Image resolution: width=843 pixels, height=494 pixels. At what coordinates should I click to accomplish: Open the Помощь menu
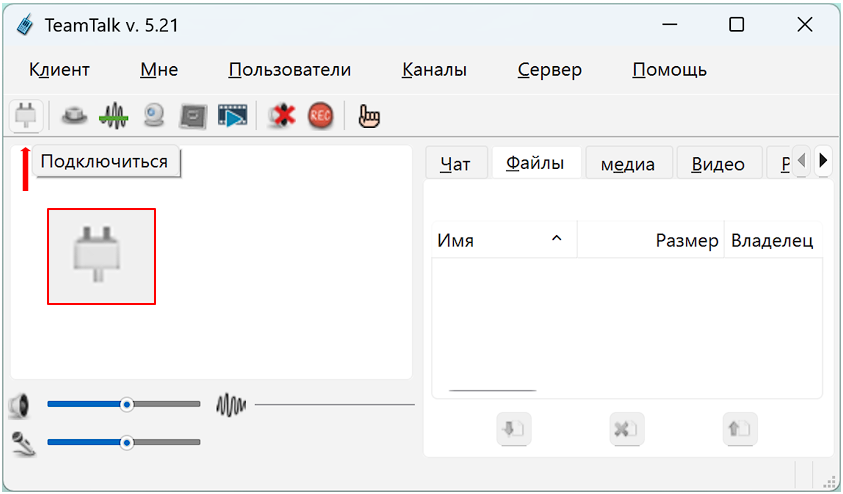(669, 70)
